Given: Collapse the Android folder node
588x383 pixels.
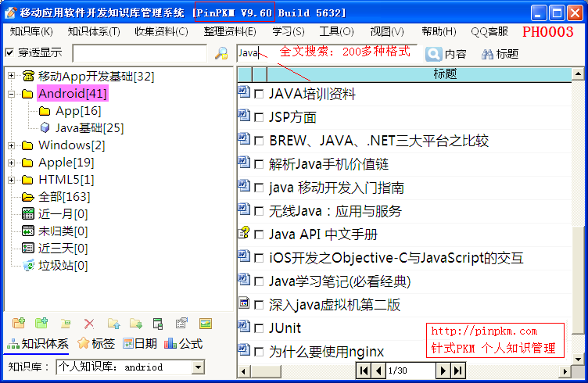Looking at the screenshot, I should (x=11, y=94).
